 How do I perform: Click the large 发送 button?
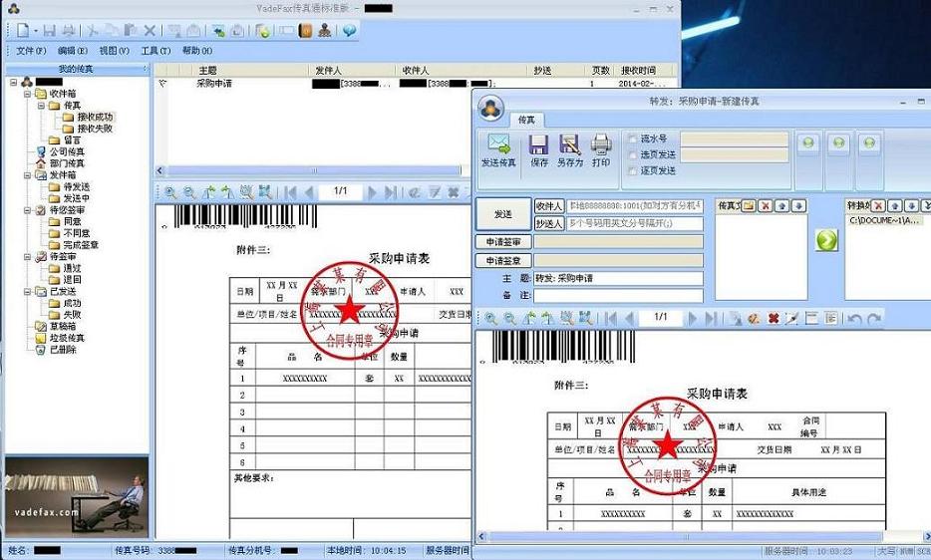point(503,214)
